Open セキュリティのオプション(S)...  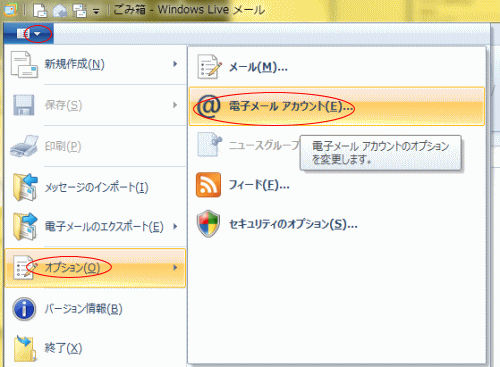pos(337,224)
